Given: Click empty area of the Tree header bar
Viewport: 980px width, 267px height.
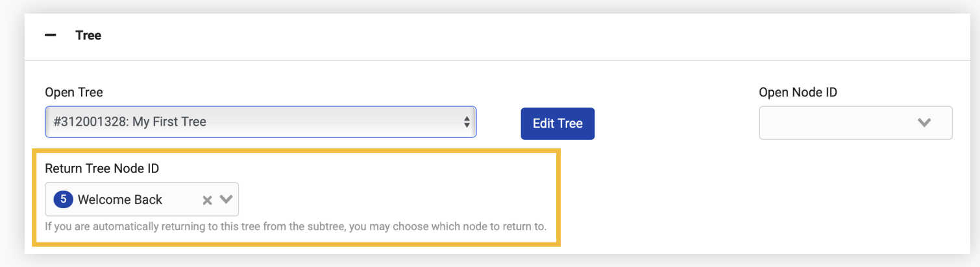Looking at the screenshot, I should [519, 36].
